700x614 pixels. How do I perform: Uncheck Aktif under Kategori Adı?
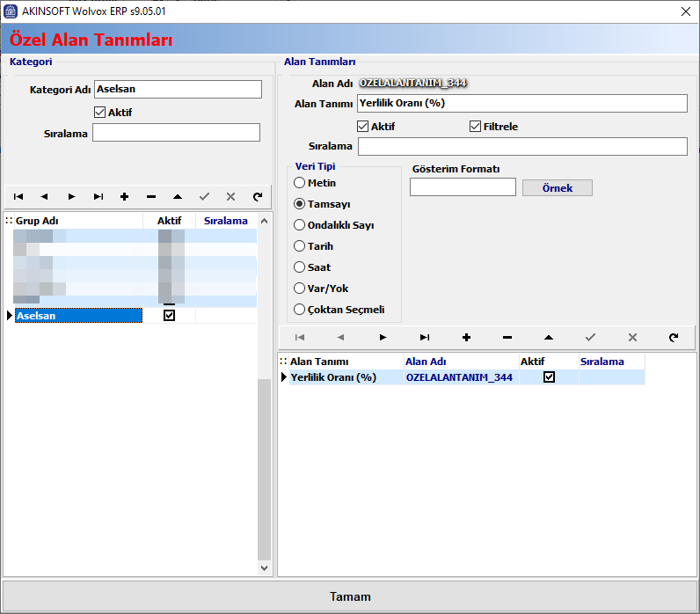pos(99,113)
